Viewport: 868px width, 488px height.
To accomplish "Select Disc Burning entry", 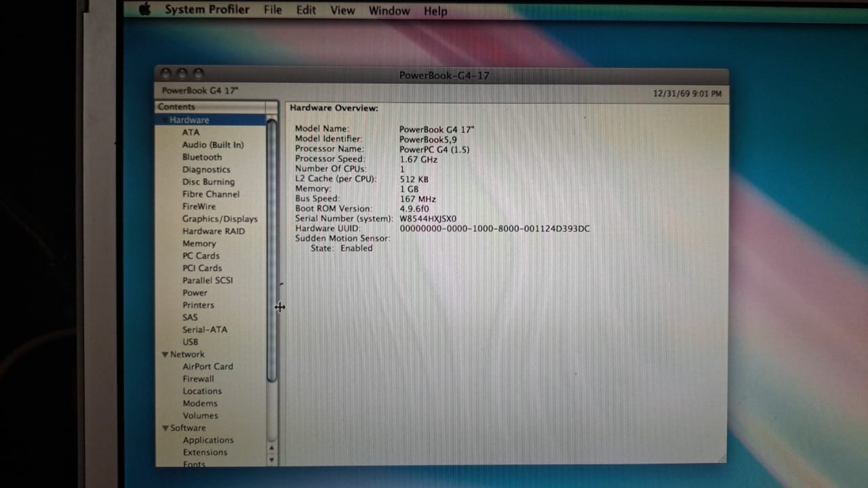I will point(208,182).
